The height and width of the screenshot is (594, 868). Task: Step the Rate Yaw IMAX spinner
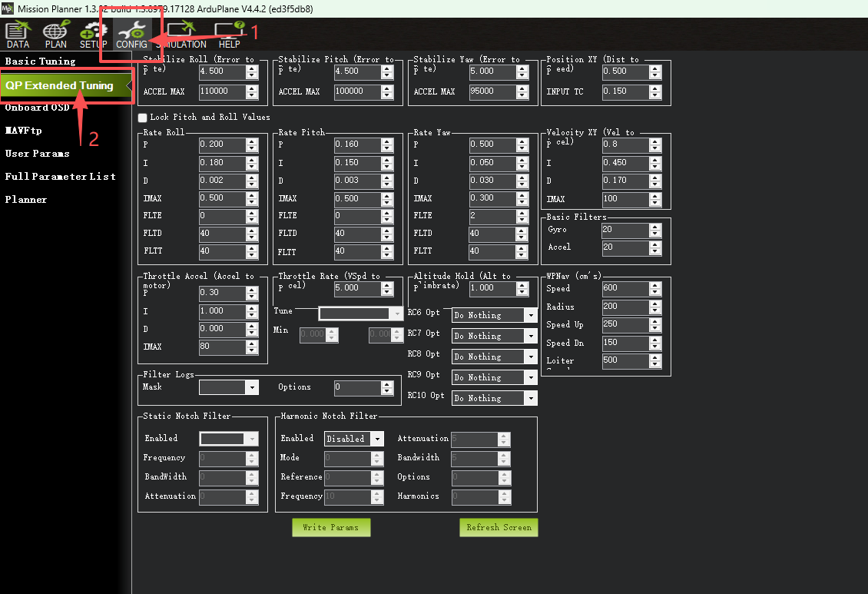tap(522, 199)
